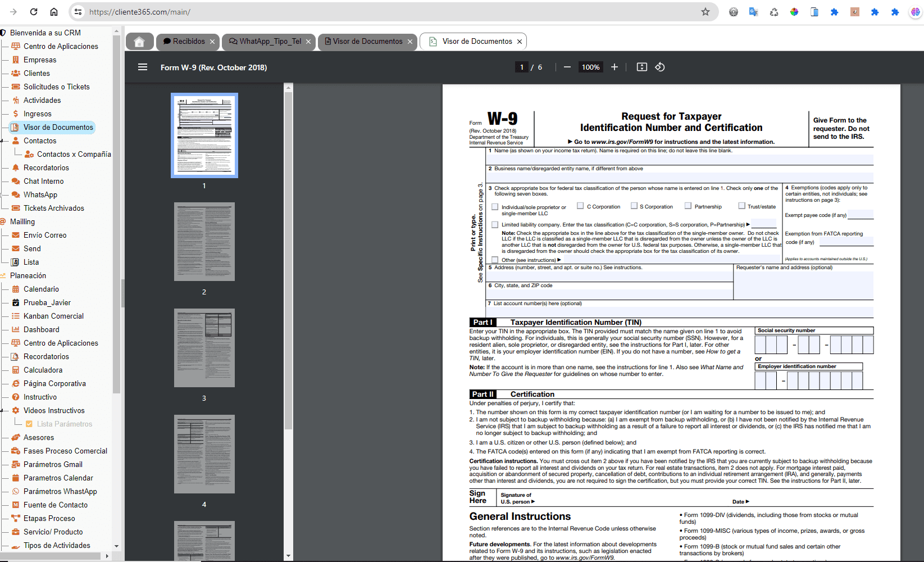Click the Empresas building icon
Screen dimensions: 924x562
point(16,60)
